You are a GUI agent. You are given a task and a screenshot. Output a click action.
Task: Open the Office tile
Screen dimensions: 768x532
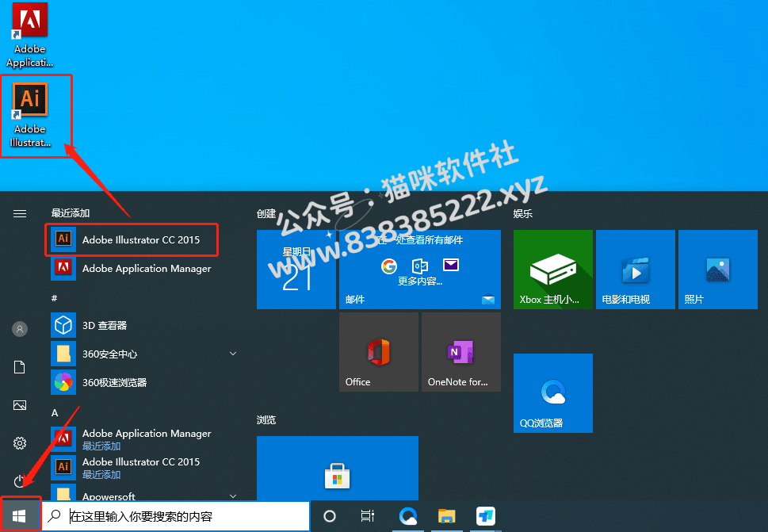click(379, 352)
